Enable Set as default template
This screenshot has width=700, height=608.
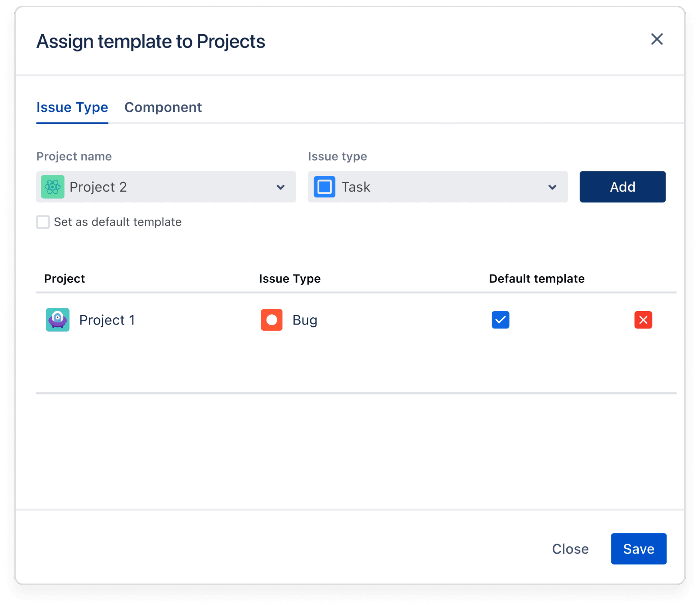(43, 222)
